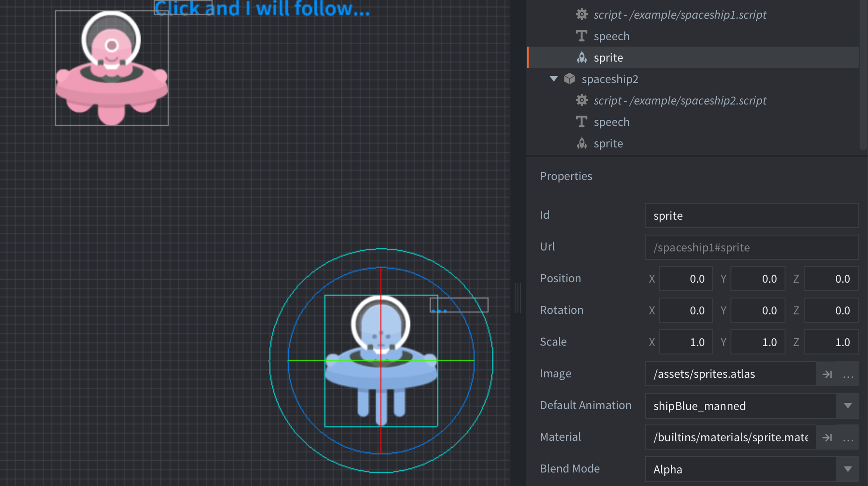This screenshot has height=486, width=868.
Task: Click the rocket icon of the selected sprite
Action: (x=582, y=57)
